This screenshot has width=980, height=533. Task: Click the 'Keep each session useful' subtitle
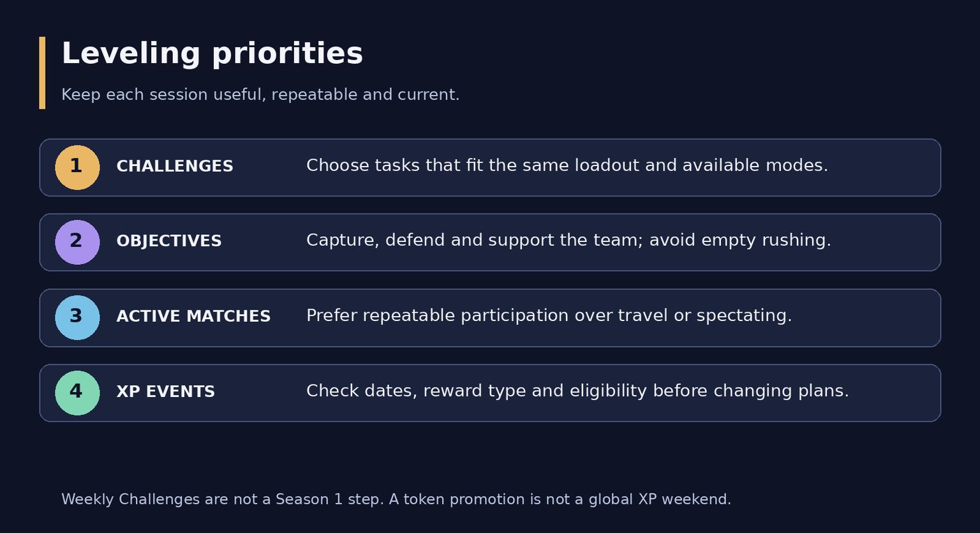(x=260, y=95)
